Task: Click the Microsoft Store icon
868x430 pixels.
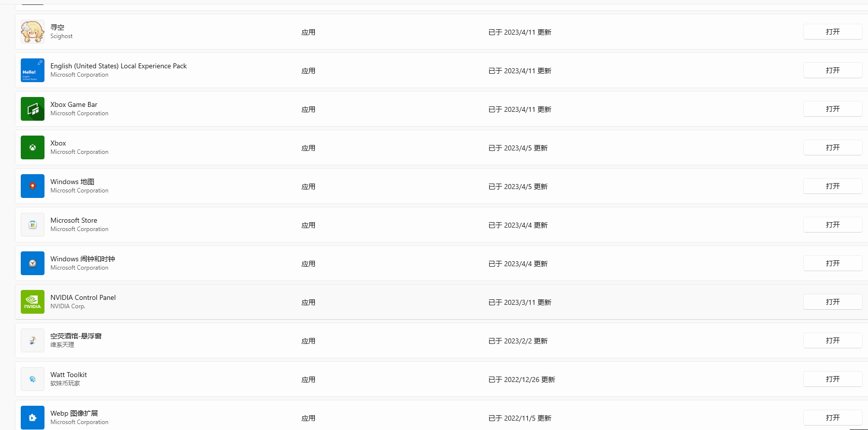Action: [x=32, y=224]
